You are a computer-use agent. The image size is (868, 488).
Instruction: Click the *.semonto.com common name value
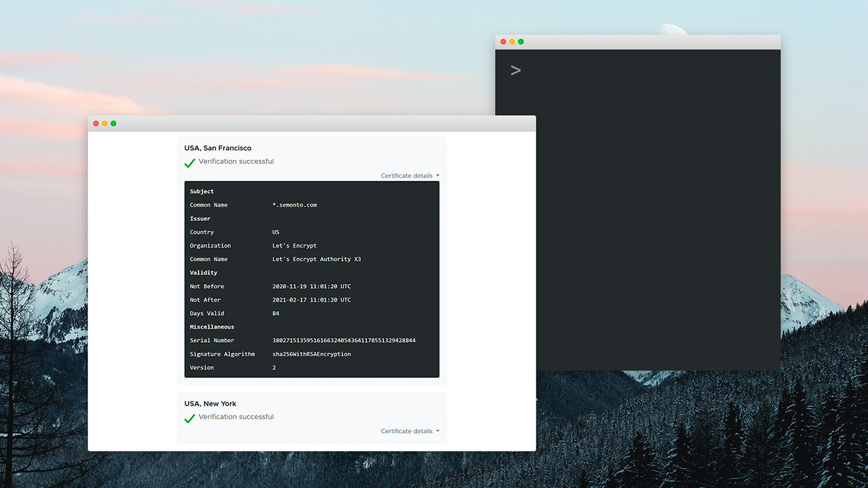click(294, 205)
